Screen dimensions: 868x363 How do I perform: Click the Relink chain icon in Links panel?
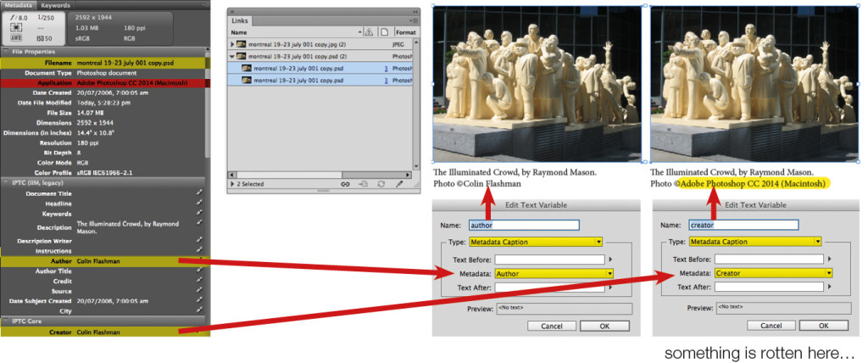(345, 184)
